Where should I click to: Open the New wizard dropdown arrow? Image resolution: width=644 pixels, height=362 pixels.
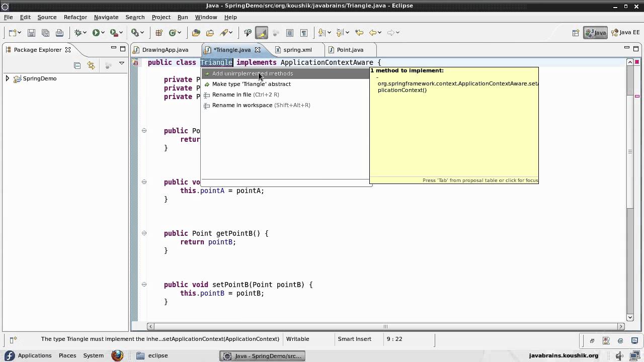pyautogui.click(x=19, y=33)
